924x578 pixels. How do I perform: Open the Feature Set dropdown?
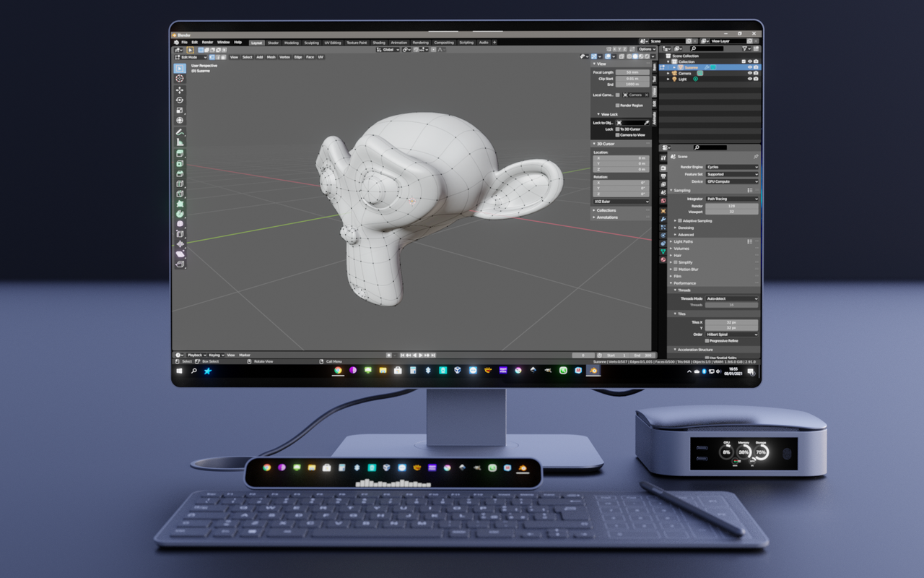coord(732,174)
